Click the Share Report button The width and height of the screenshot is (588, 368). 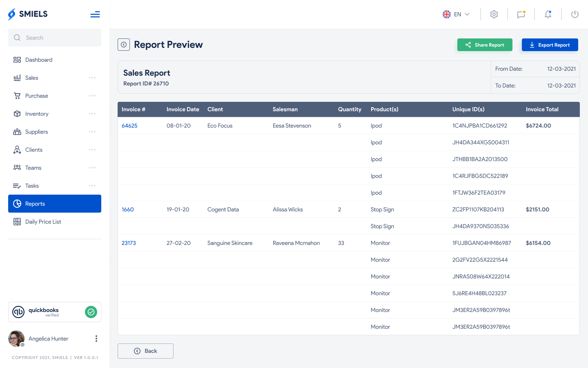(485, 45)
